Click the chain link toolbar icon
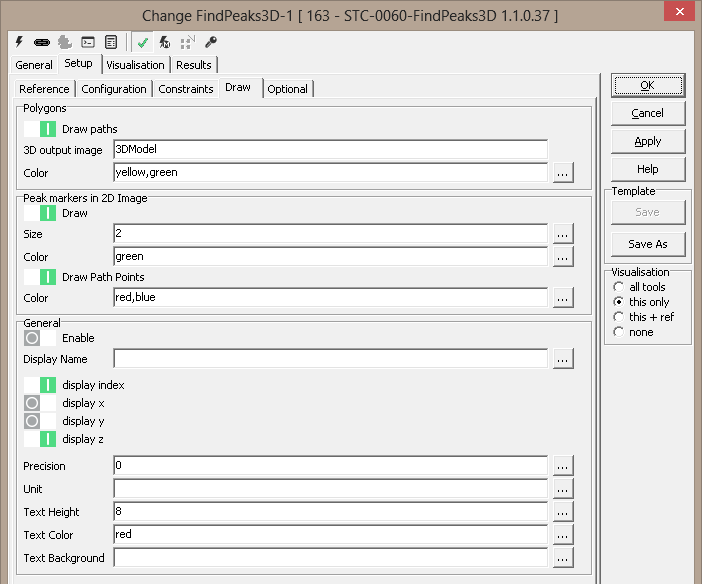Image resolution: width=702 pixels, height=584 pixels. 42,43
